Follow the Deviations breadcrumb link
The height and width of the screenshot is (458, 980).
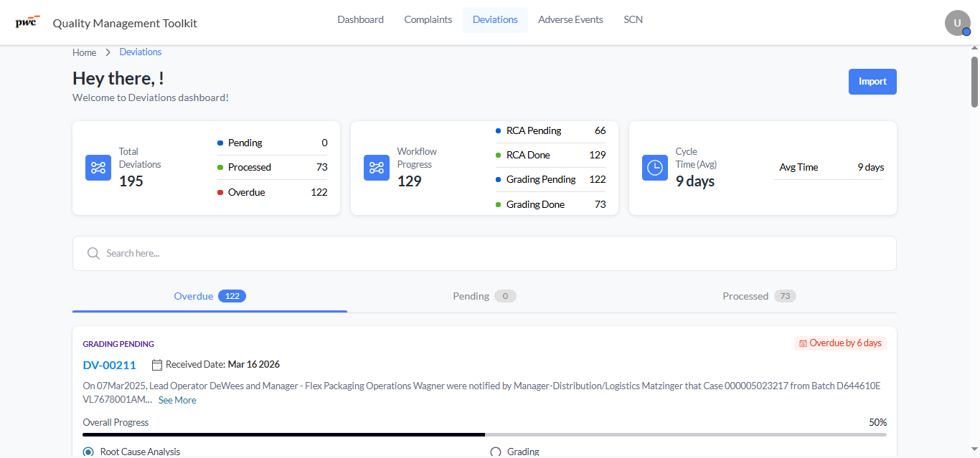pos(141,52)
